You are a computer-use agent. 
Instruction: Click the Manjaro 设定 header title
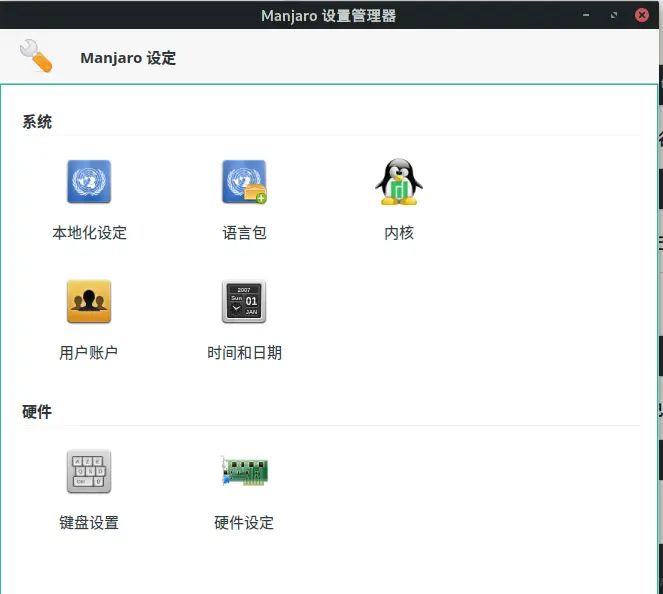[128, 58]
